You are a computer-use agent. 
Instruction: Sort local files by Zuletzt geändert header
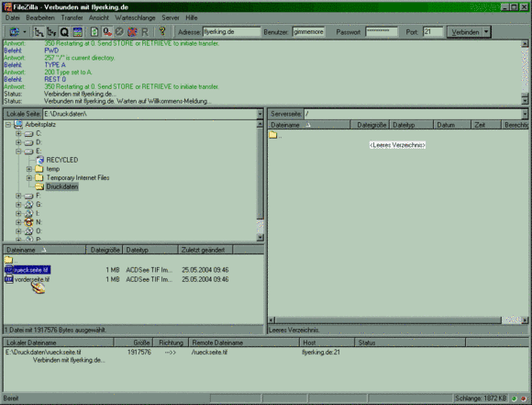(205, 250)
